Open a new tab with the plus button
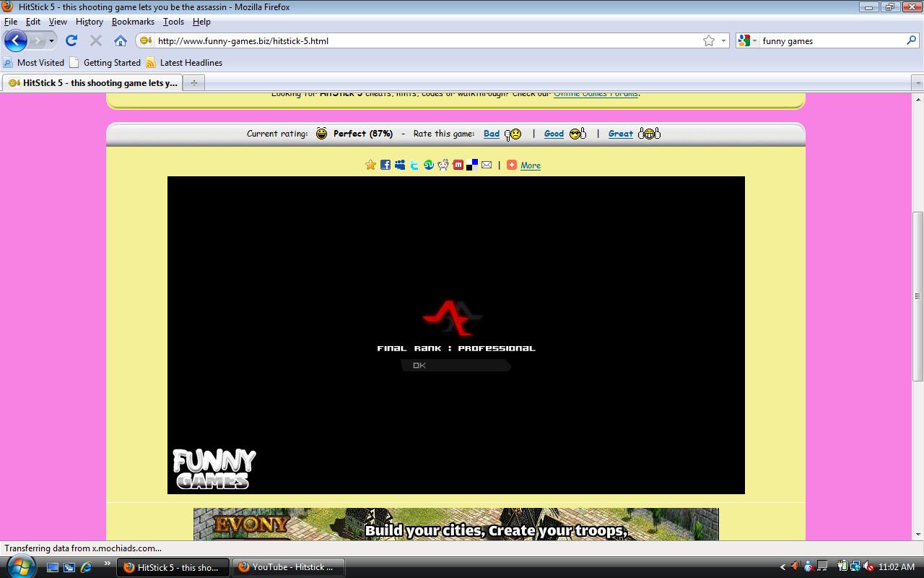This screenshot has width=924, height=578. [193, 82]
